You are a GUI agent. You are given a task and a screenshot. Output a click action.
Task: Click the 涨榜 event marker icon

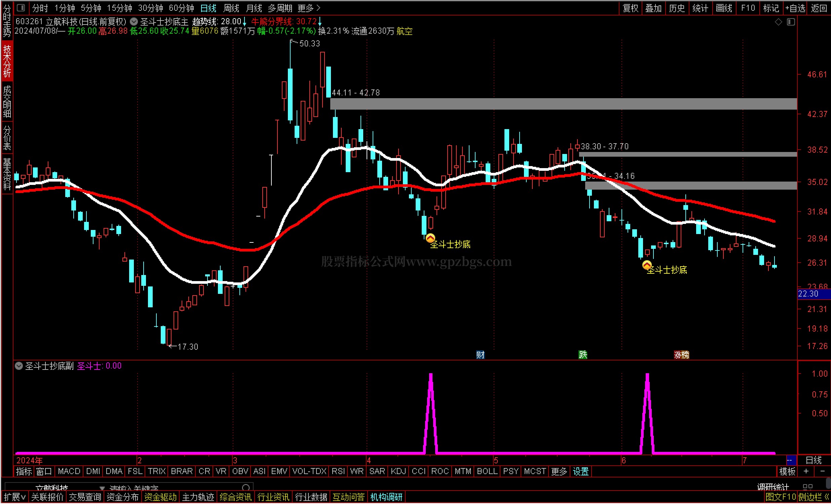pyautogui.click(x=681, y=355)
